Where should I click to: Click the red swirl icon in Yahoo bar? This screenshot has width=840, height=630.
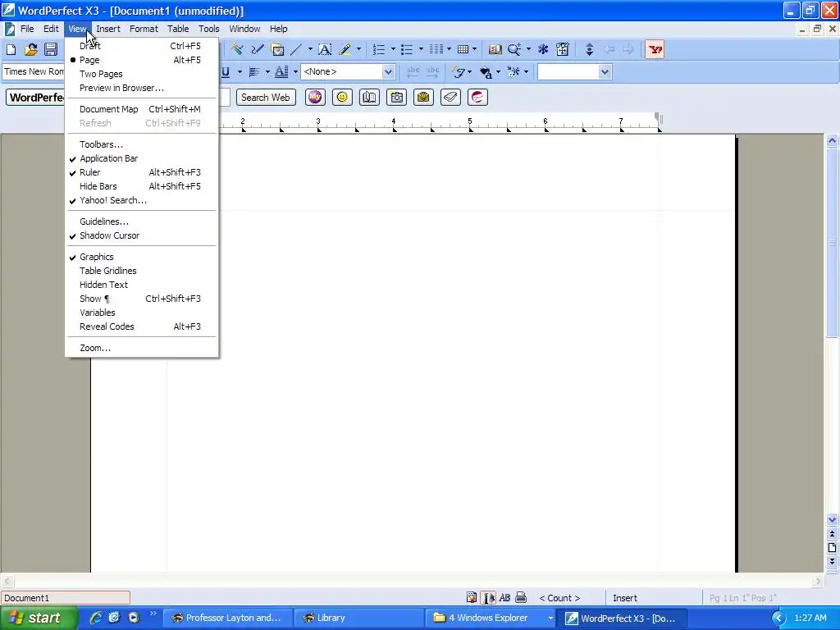pyautogui.click(x=477, y=97)
